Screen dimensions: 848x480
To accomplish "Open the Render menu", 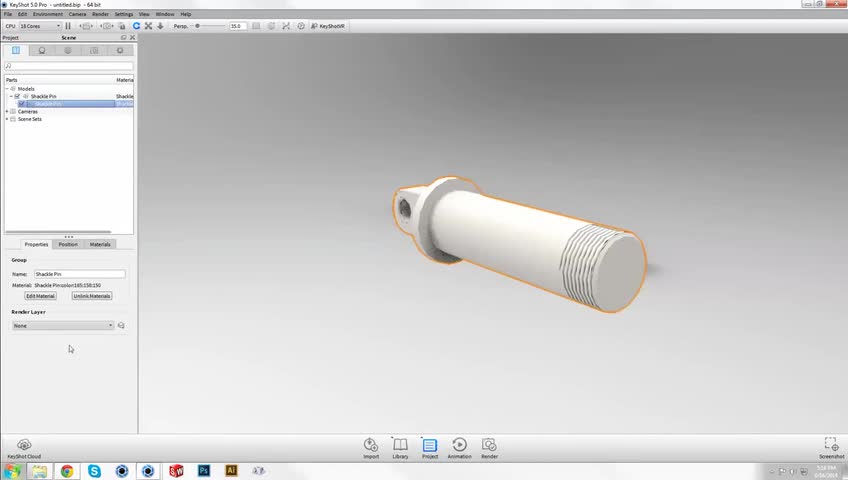I will coord(100,14).
